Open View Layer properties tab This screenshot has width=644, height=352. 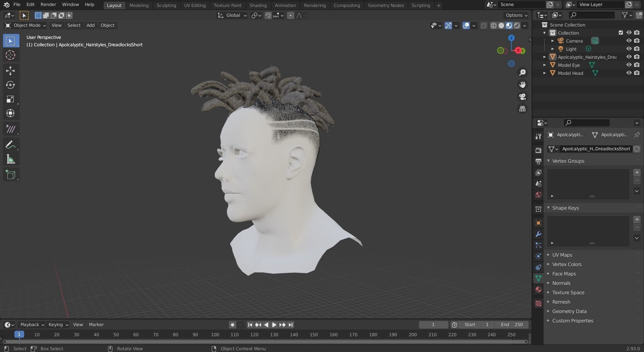point(538,172)
